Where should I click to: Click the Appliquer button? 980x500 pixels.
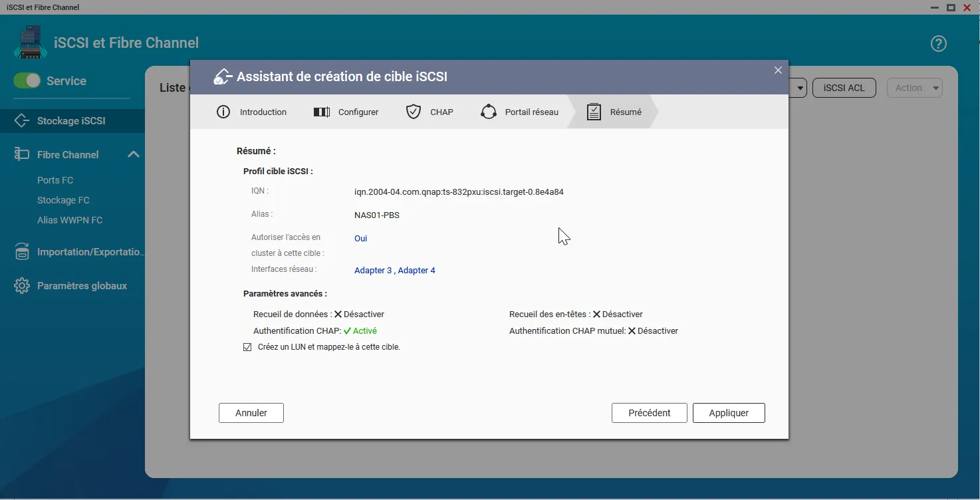point(729,413)
